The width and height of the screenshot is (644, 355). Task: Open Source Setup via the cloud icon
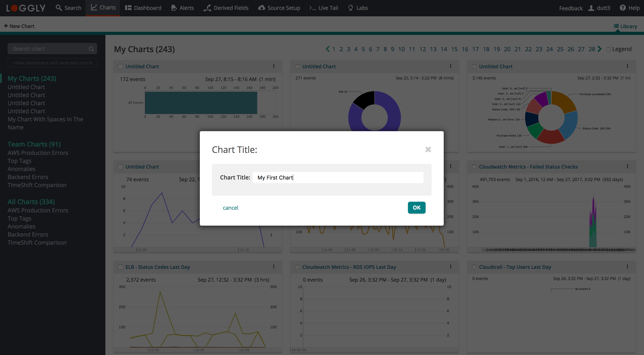tap(261, 8)
